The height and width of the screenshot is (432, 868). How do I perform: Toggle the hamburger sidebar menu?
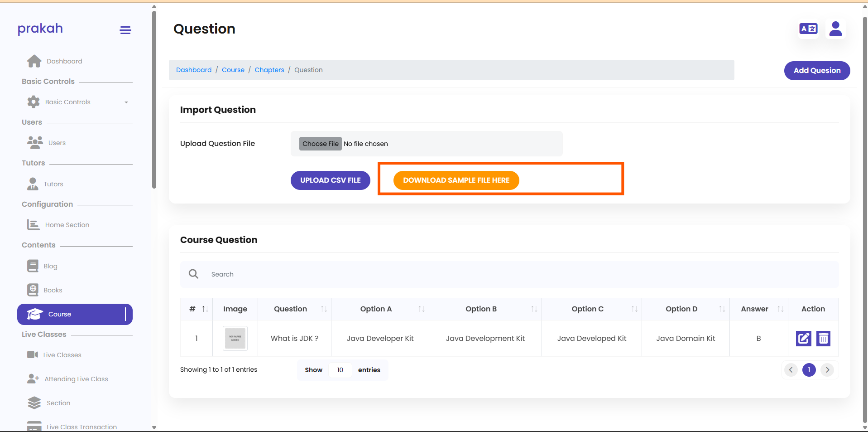[125, 30]
